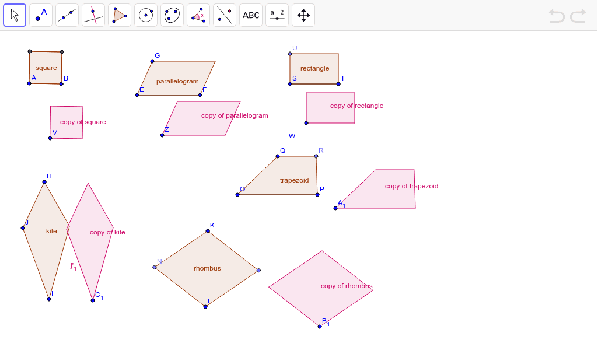This screenshot has height=364, width=598.
Task: Click the 'rectangle' label in brown shape
Action: click(314, 68)
